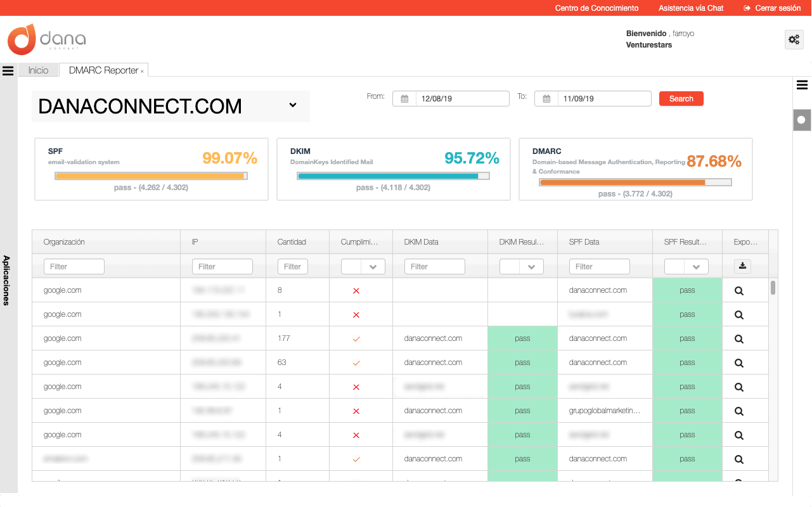
Task: Click the DMARC 87.68% percentage
Action: 714,162
